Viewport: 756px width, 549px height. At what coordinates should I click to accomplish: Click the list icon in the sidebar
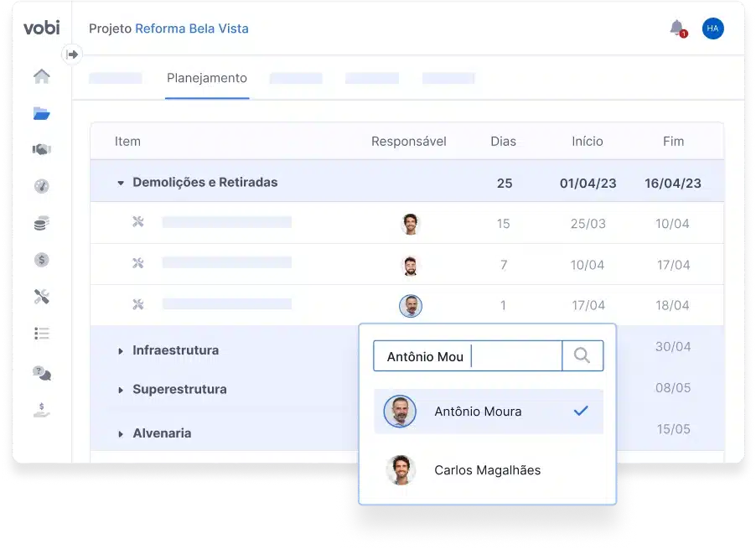[x=41, y=333]
